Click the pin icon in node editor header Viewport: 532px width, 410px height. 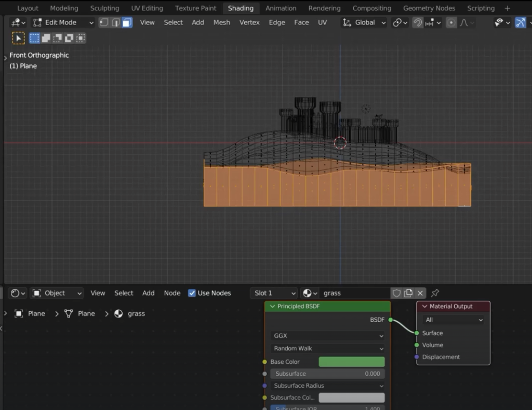click(435, 293)
